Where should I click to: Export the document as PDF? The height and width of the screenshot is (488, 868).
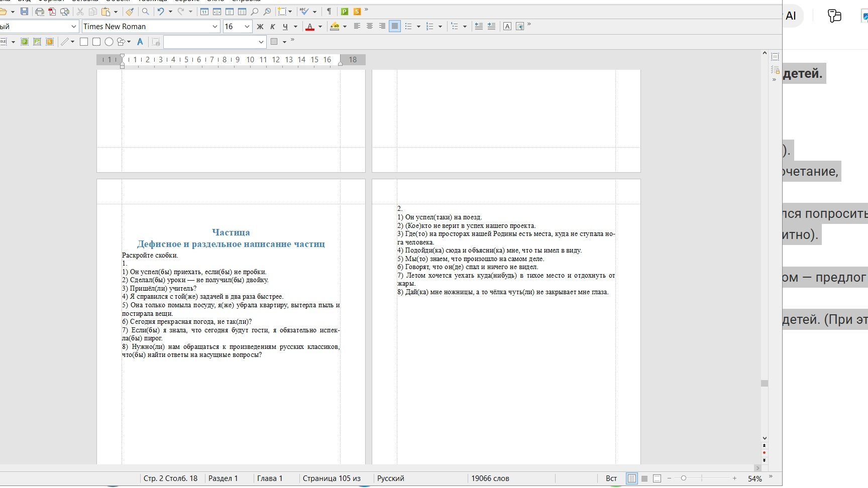coord(52,11)
